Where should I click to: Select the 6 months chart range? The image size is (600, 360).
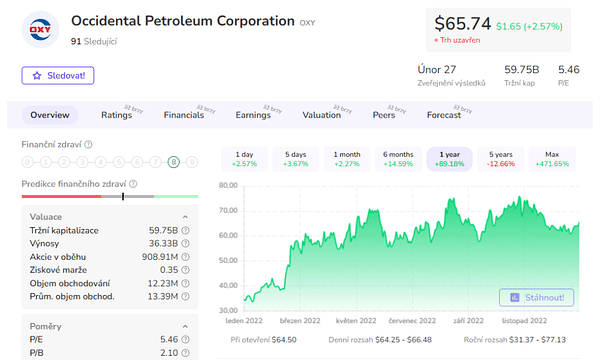pyautogui.click(x=398, y=159)
